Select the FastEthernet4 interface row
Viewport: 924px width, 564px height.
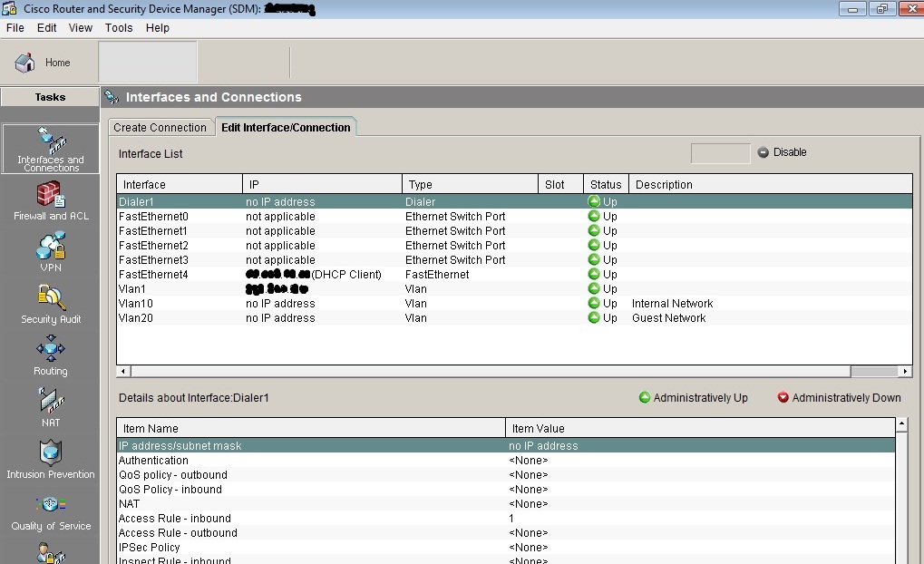[x=514, y=274]
